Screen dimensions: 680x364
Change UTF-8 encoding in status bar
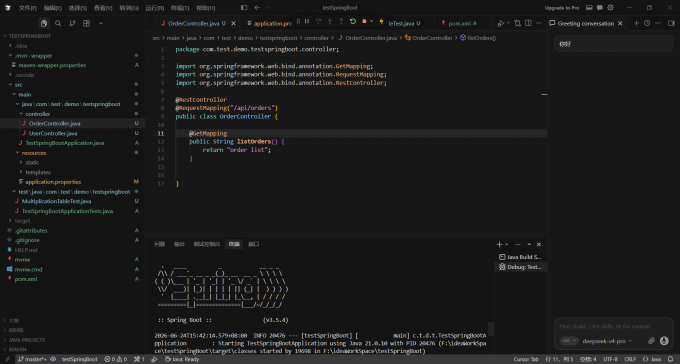pos(610,359)
